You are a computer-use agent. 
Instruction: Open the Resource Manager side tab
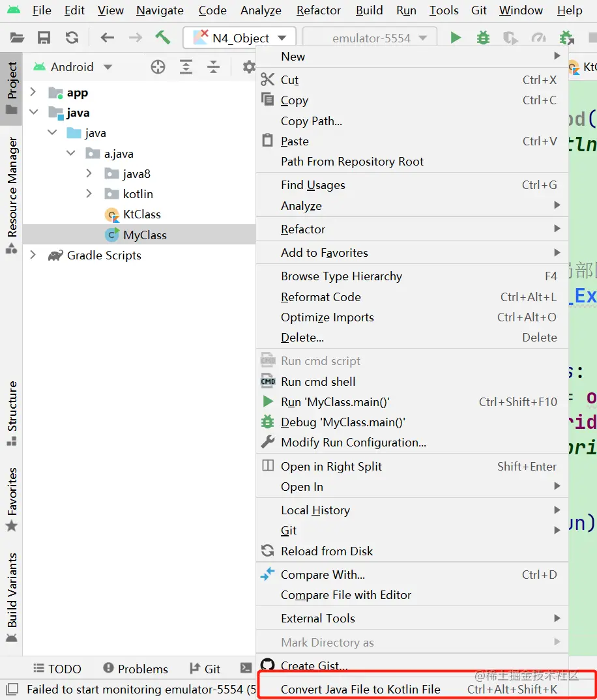[x=12, y=195]
